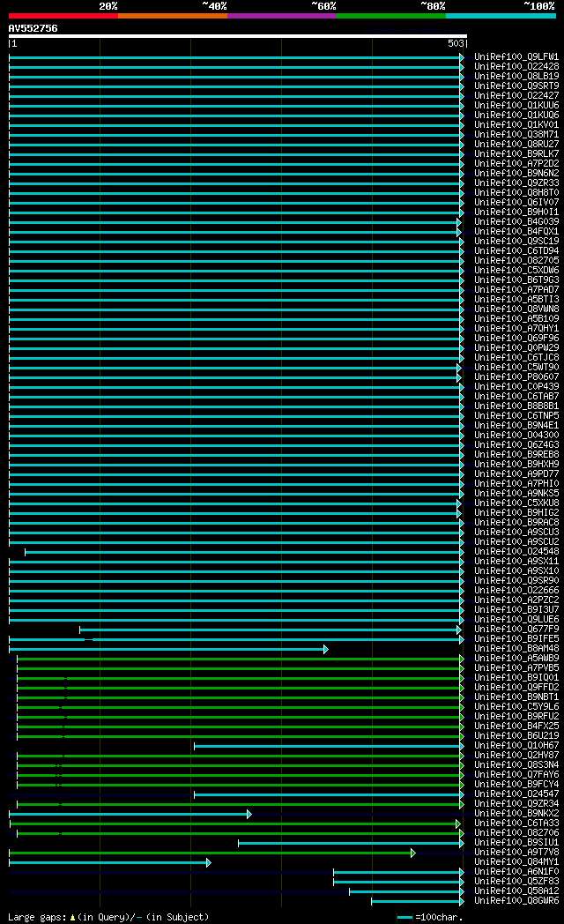Select label UniRef100_A7P2D2

click(x=516, y=164)
